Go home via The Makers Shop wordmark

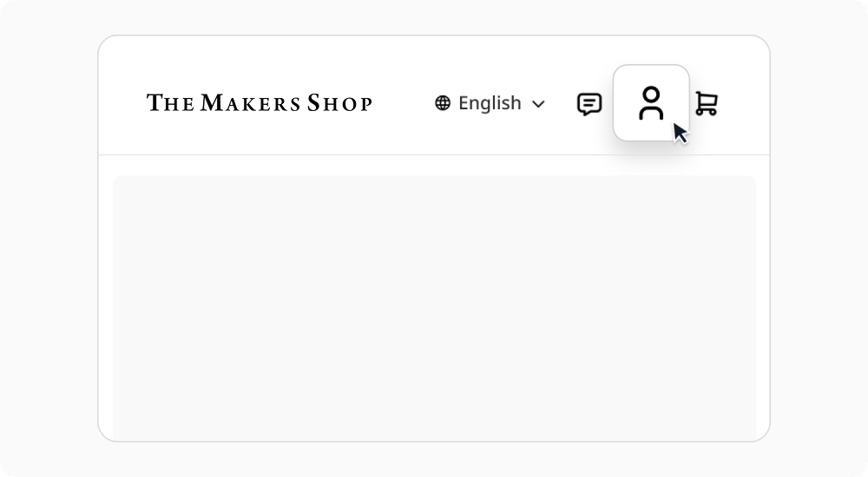(260, 103)
